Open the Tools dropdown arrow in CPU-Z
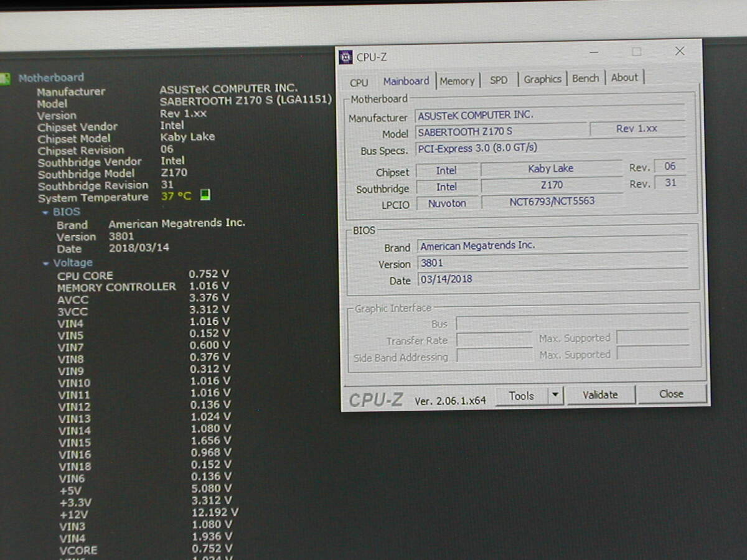This screenshot has height=560, width=747. coord(555,395)
